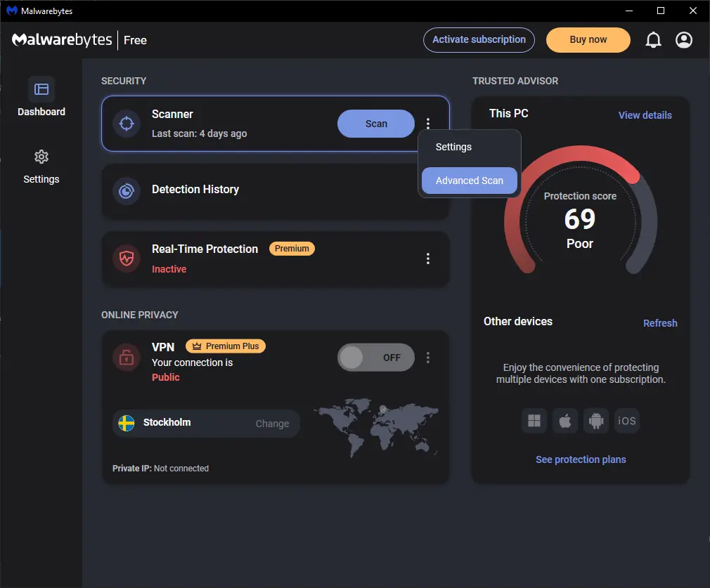The image size is (710, 588).
Task: Open the VPN three-dot options menu
Action: (428, 358)
